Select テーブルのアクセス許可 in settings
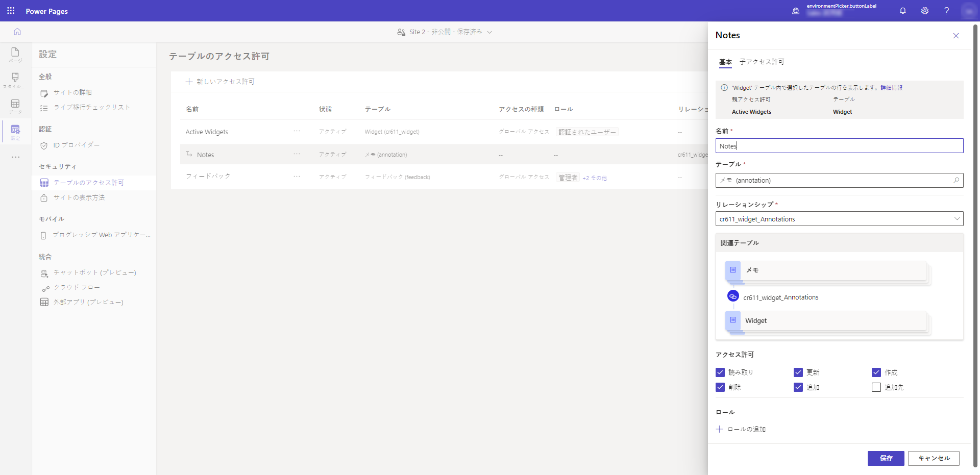980x475 pixels. click(x=94, y=183)
